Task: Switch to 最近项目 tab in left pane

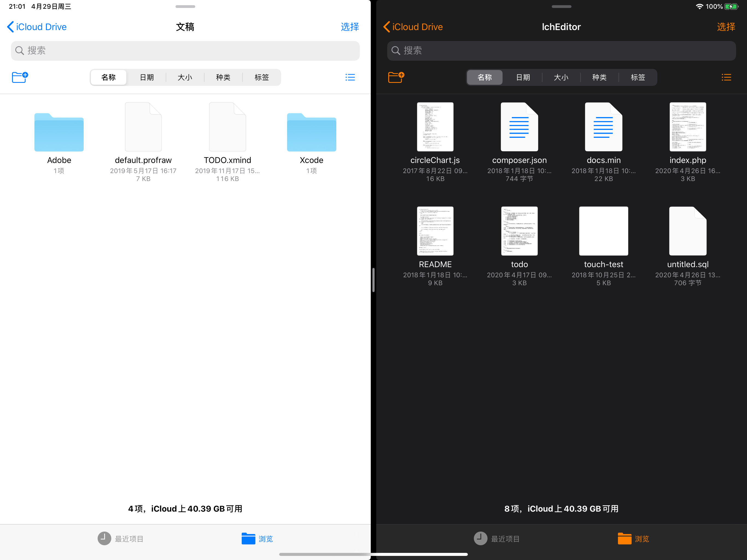Action: pos(121,539)
